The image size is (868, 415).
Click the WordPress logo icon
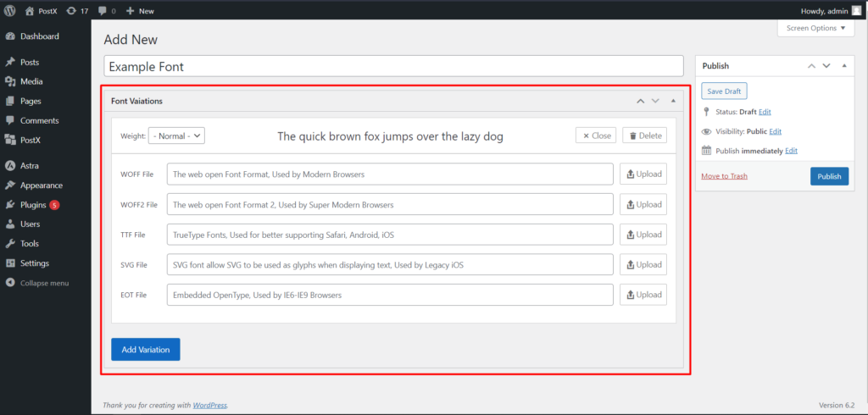pyautogui.click(x=10, y=10)
